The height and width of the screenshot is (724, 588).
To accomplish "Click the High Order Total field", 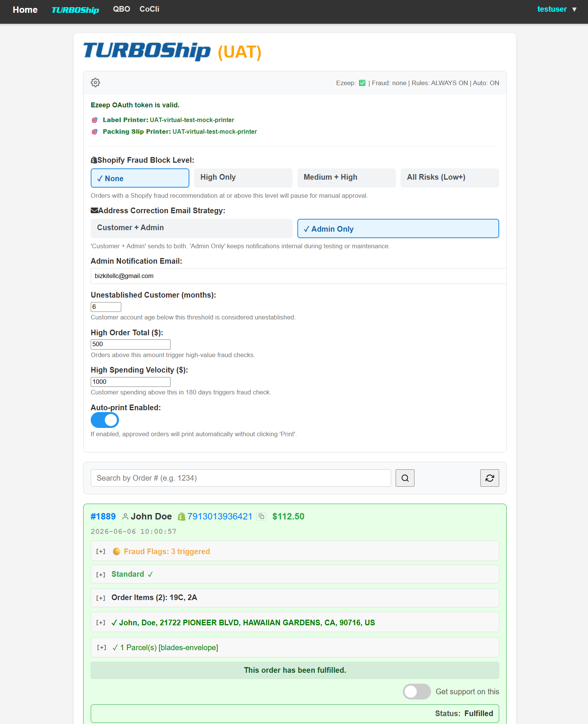I will 130,344.
